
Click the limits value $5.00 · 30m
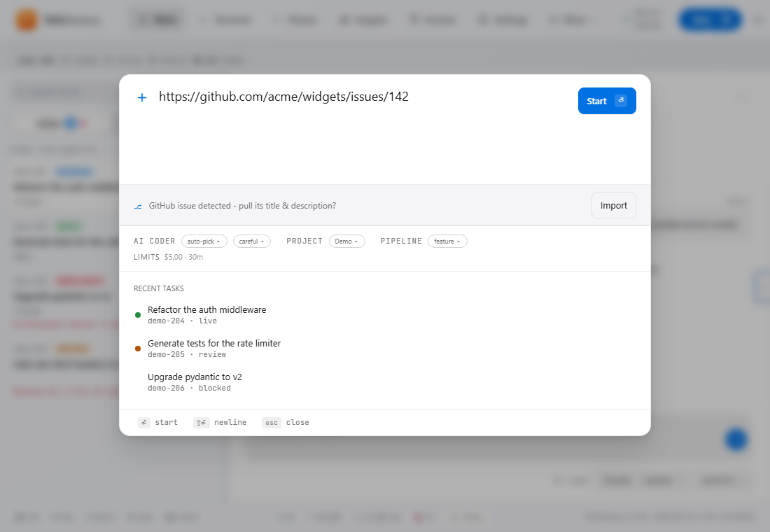(x=183, y=257)
